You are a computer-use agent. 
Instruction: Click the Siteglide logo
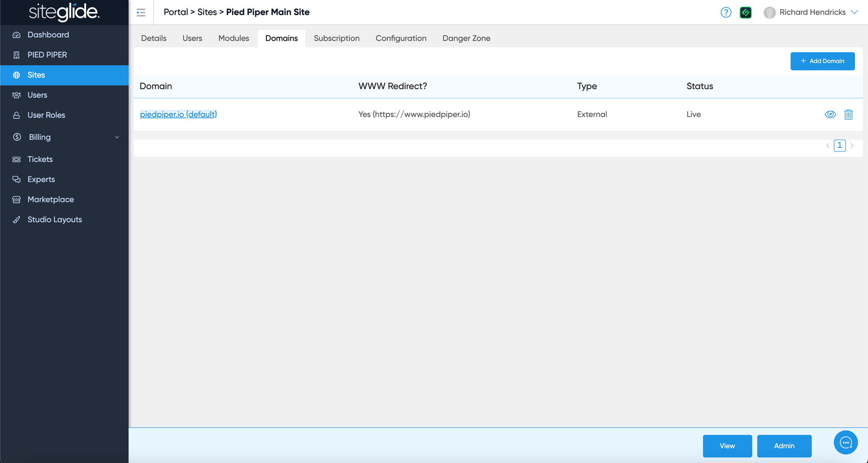click(x=64, y=12)
